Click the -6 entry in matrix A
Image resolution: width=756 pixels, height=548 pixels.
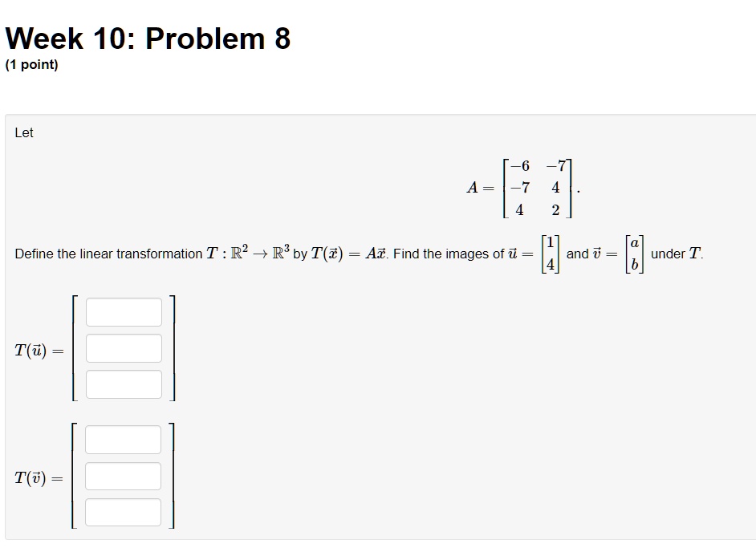pos(520,166)
